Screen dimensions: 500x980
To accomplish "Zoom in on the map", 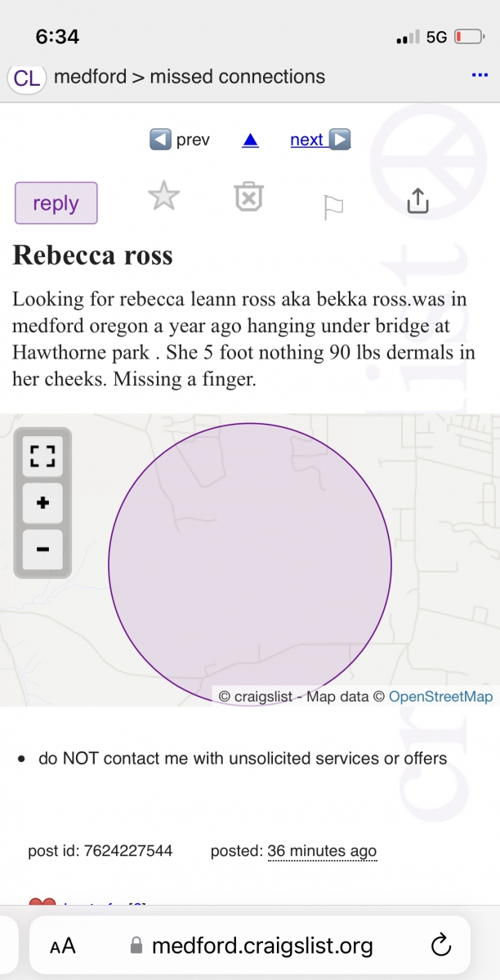I will pyautogui.click(x=42, y=503).
